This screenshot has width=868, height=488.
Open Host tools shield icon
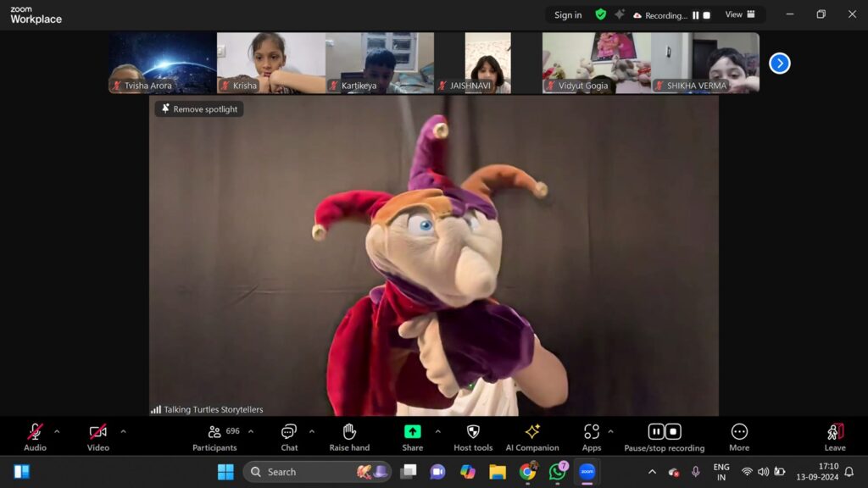tap(473, 432)
